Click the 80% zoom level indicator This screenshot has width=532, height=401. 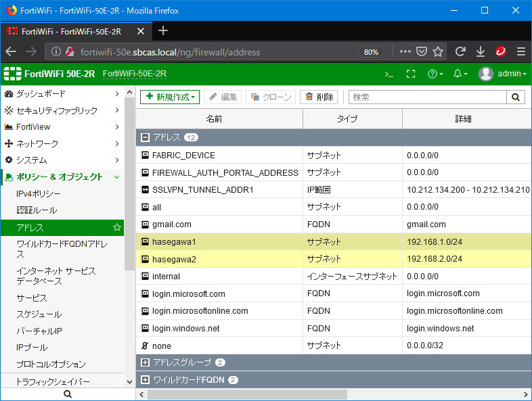coord(371,52)
